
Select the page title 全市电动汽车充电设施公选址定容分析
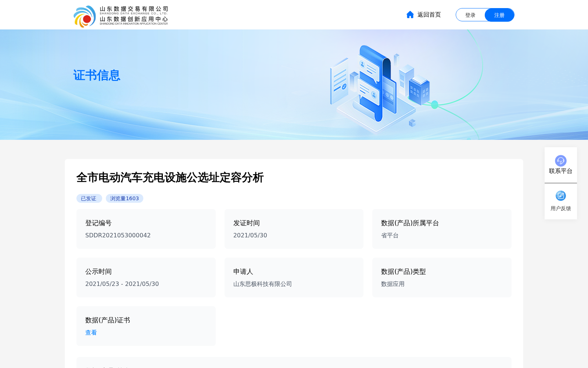[170, 177]
